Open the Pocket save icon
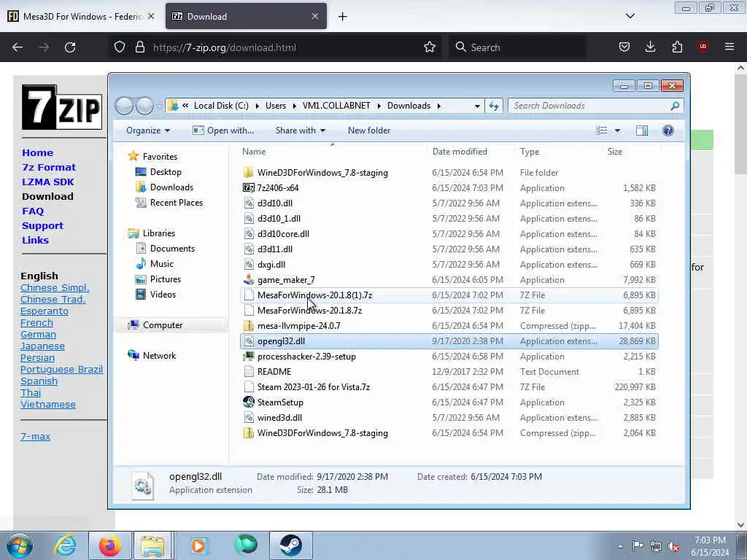The height and width of the screenshot is (560, 747). coord(624,47)
